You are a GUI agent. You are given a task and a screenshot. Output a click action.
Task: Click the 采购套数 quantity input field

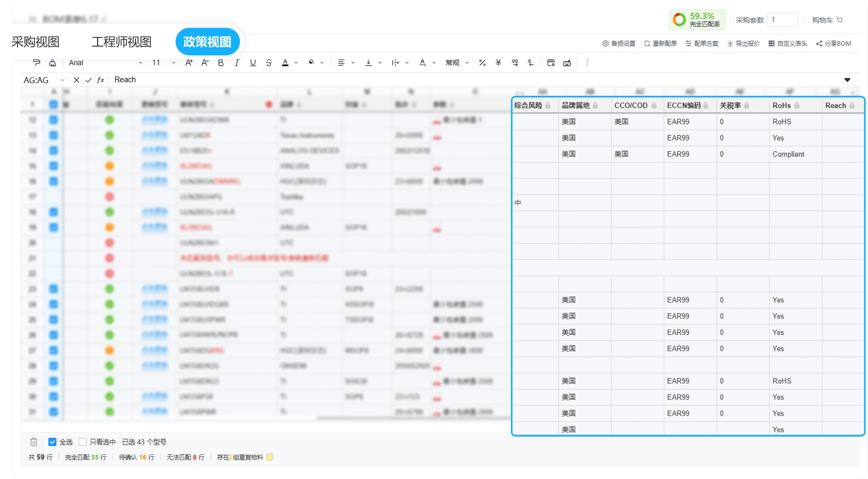click(783, 20)
